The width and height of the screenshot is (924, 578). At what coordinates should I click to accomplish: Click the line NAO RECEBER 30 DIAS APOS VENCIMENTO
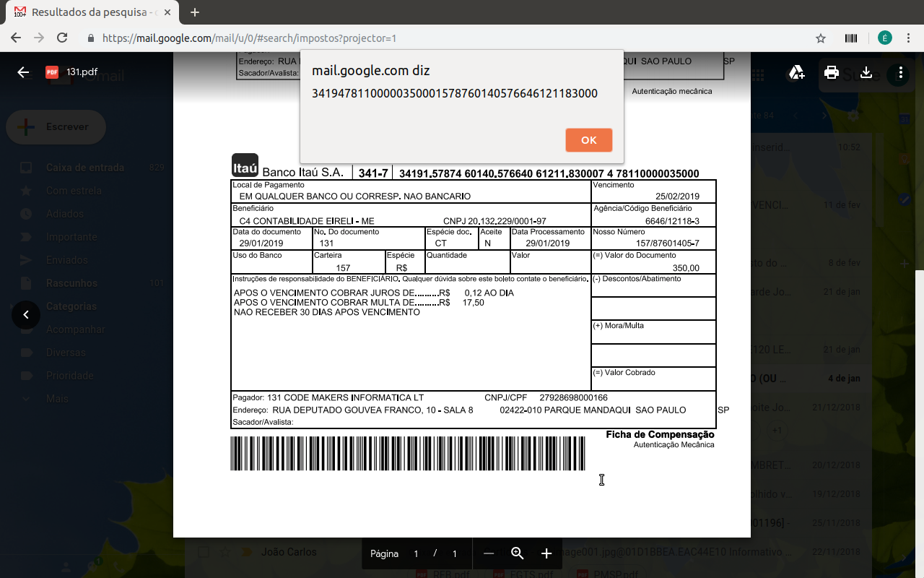pos(327,312)
